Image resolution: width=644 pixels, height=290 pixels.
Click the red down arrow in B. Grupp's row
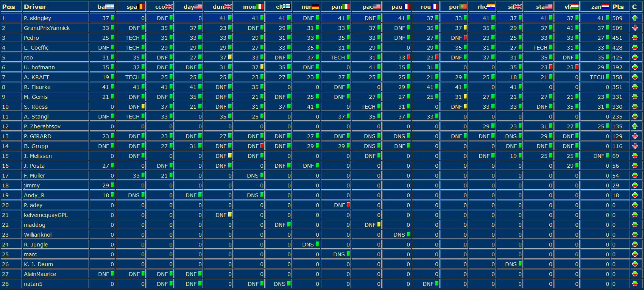[635, 146]
